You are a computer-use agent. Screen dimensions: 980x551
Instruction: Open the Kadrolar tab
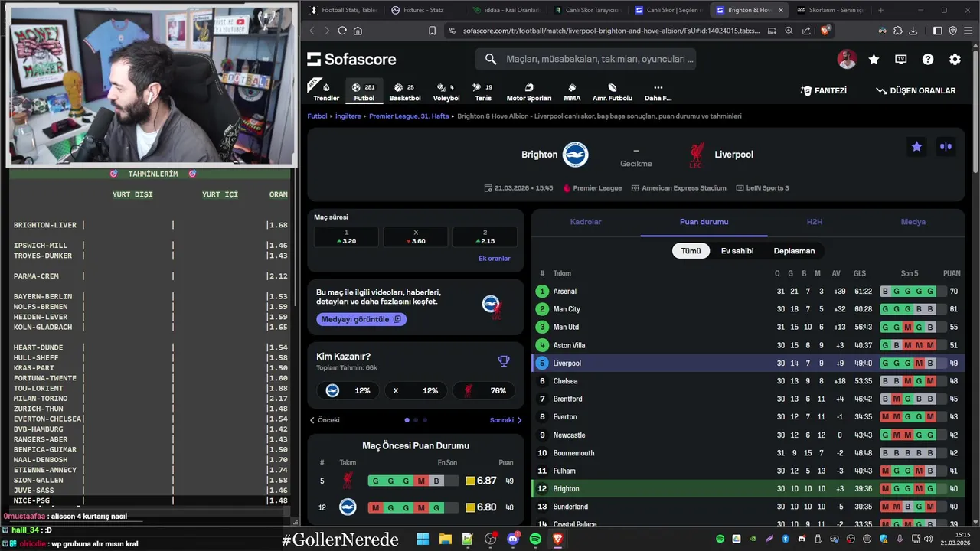(x=586, y=222)
